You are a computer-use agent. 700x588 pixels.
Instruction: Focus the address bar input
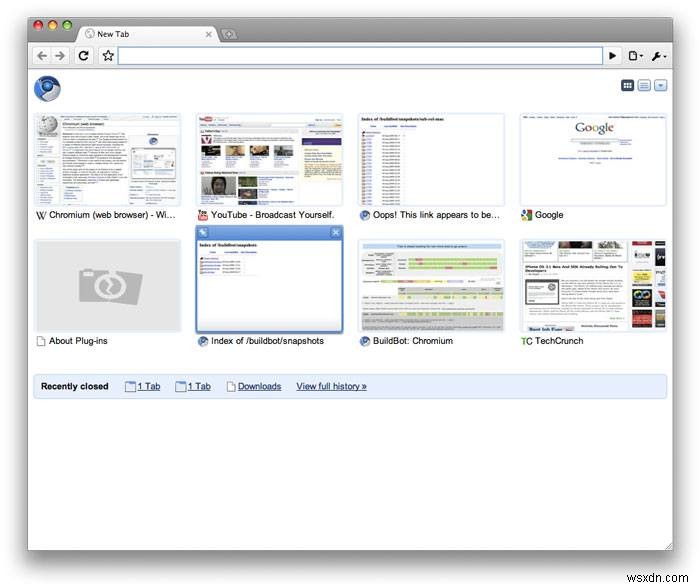[360, 56]
